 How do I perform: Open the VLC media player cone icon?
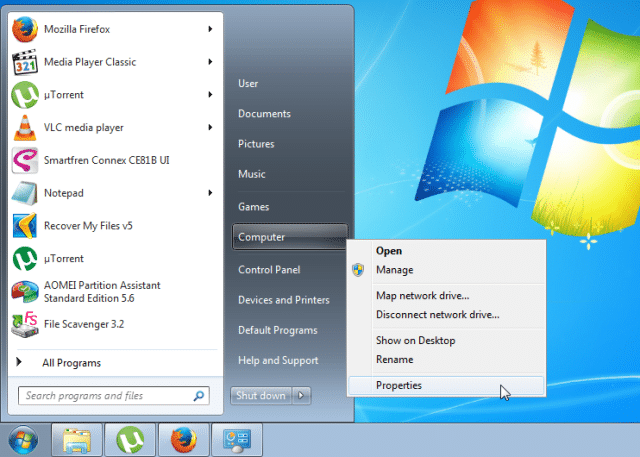(x=24, y=128)
